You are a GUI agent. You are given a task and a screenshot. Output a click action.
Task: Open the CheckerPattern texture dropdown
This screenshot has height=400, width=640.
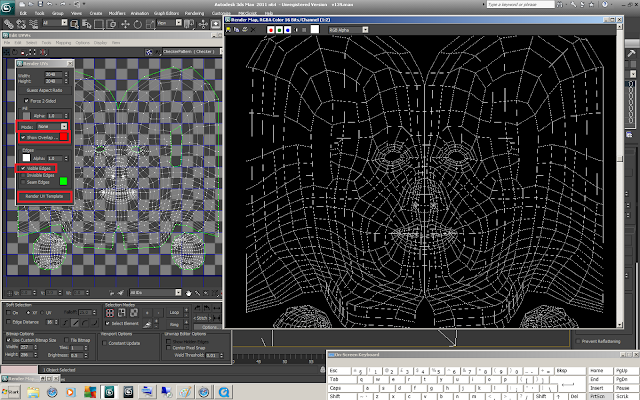click(x=192, y=51)
